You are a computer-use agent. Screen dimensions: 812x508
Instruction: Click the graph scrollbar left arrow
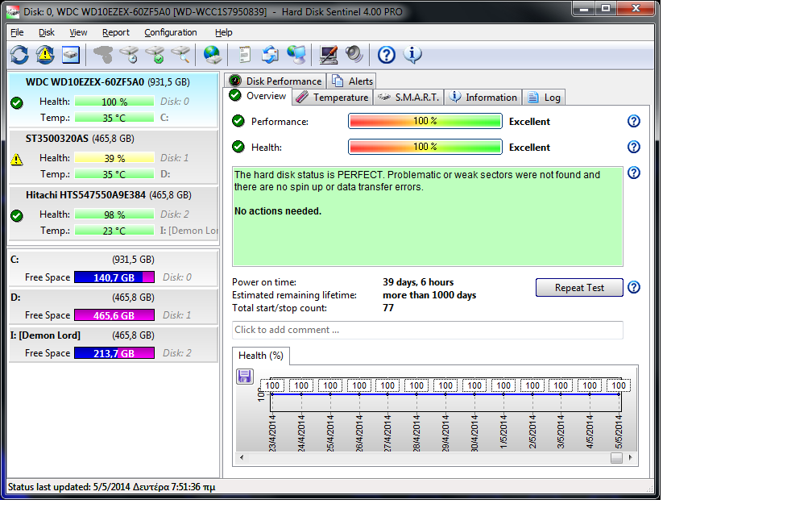pyautogui.click(x=242, y=458)
